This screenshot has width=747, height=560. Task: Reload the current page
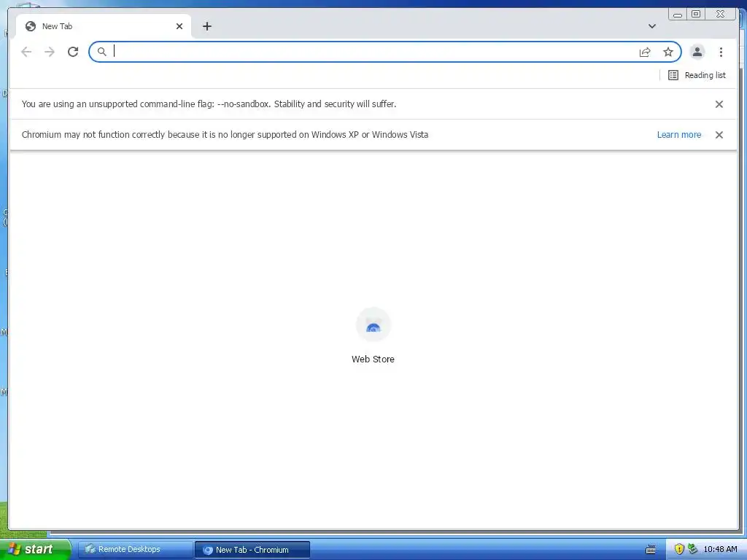click(73, 52)
